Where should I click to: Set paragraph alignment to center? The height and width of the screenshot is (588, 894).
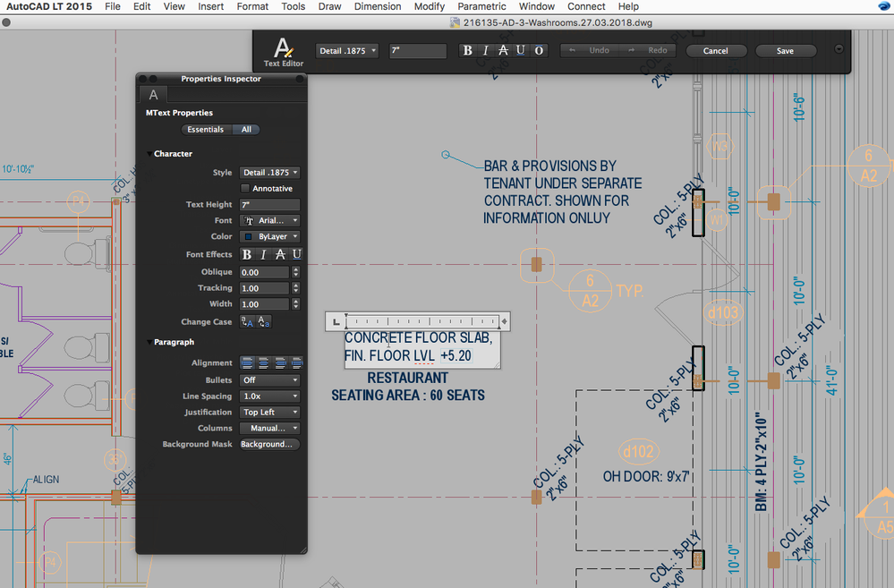coord(263,362)
